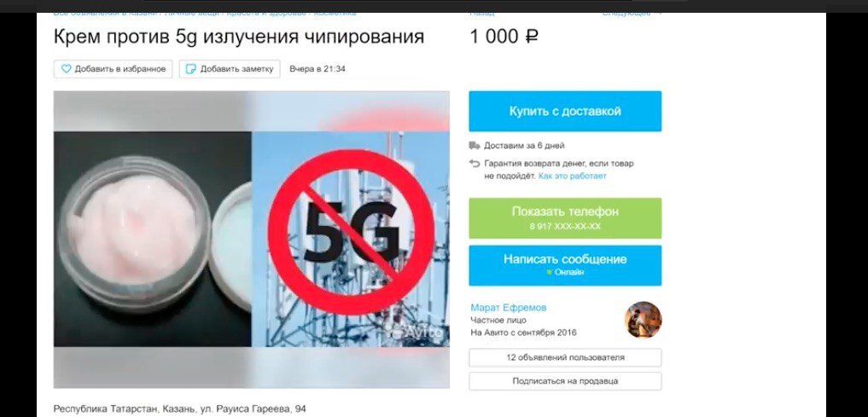Image resolution: width=868 pixels, height=417 pixels.
Task: Click the green online status dot
Action: pos(549,272)
